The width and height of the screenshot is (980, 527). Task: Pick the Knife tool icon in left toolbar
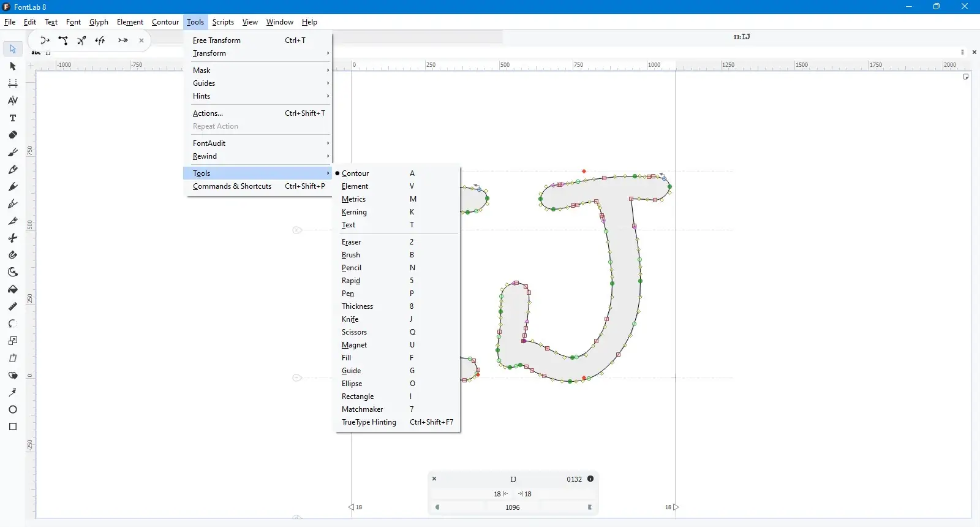(13, 221)
